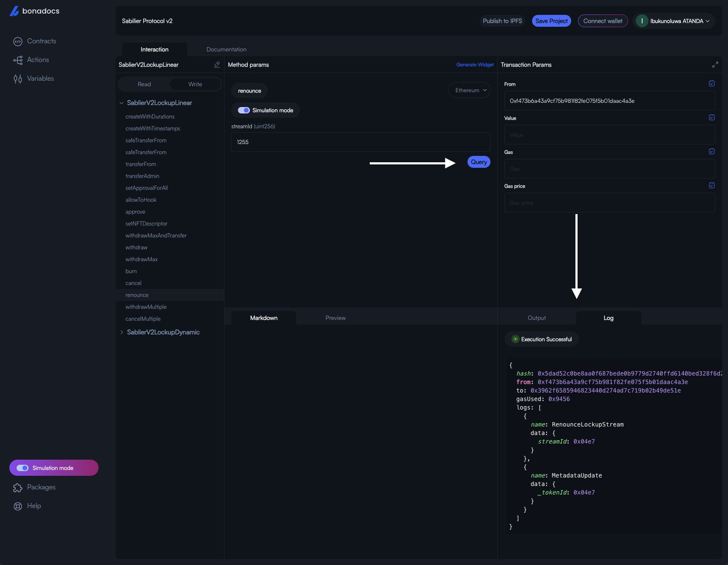Click Sabilier Protocol v2 project title

(x=147, y=21)
